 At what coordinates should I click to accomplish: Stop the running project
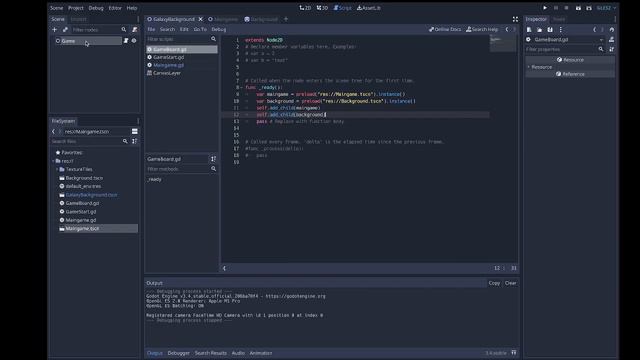point(566,8)
